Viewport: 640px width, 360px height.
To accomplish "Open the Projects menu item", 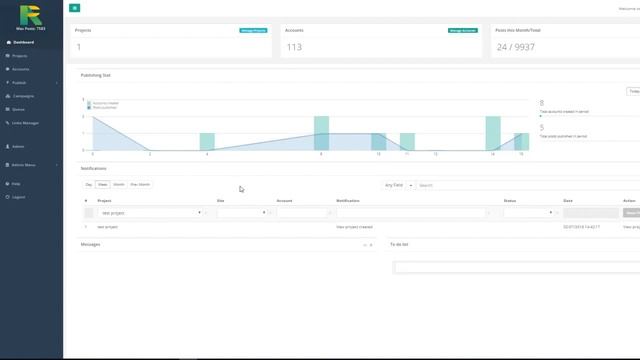I will [20, 56].
